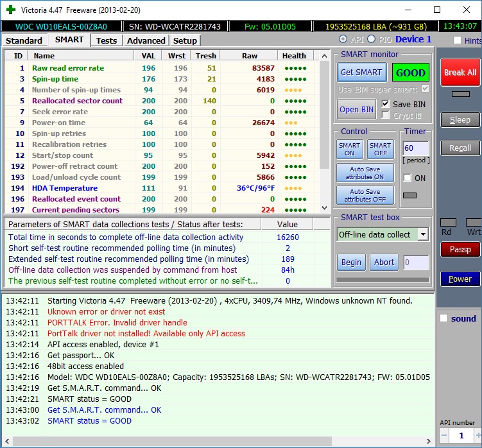Open the Setup tab
Image resolution: width=482 pixels, height=448 pixels.
185,40
